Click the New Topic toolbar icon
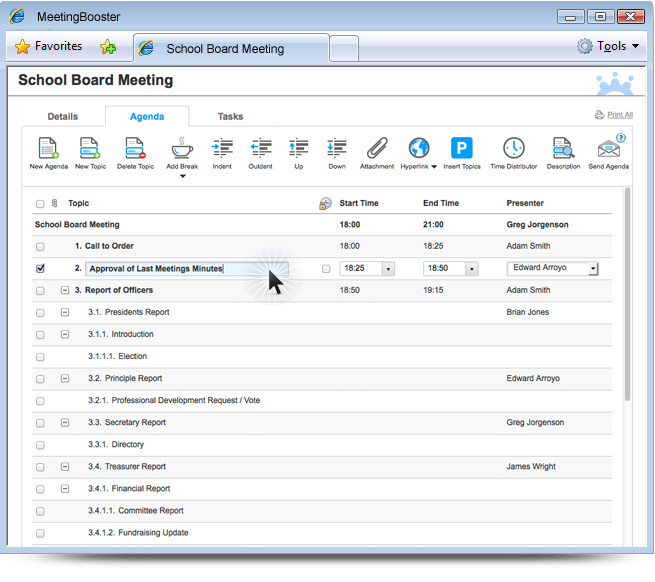 (90, 148)
